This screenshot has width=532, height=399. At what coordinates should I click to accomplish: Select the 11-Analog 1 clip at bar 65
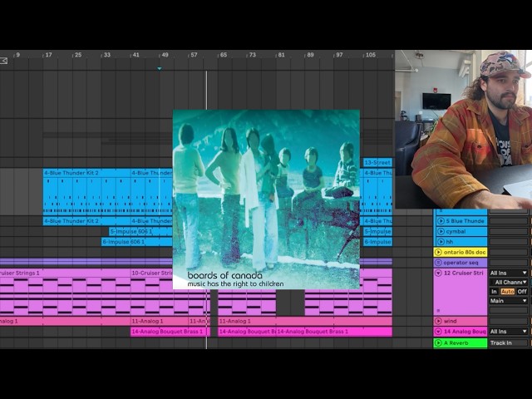point(305,321)
